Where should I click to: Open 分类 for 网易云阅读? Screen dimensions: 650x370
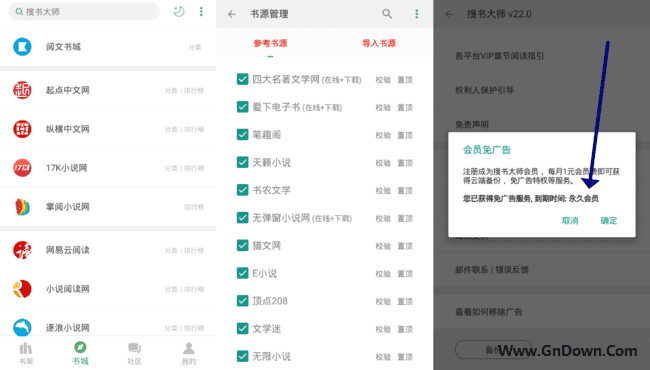(x=171, y=250)
